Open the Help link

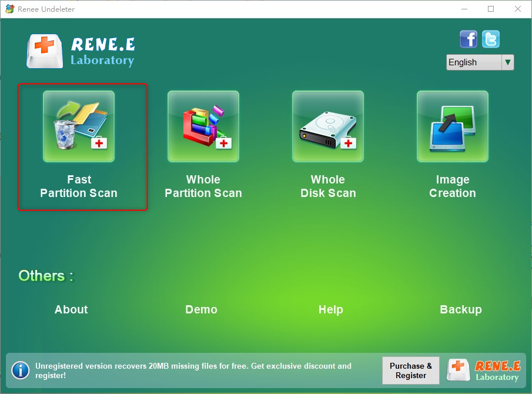click(330, 310)
